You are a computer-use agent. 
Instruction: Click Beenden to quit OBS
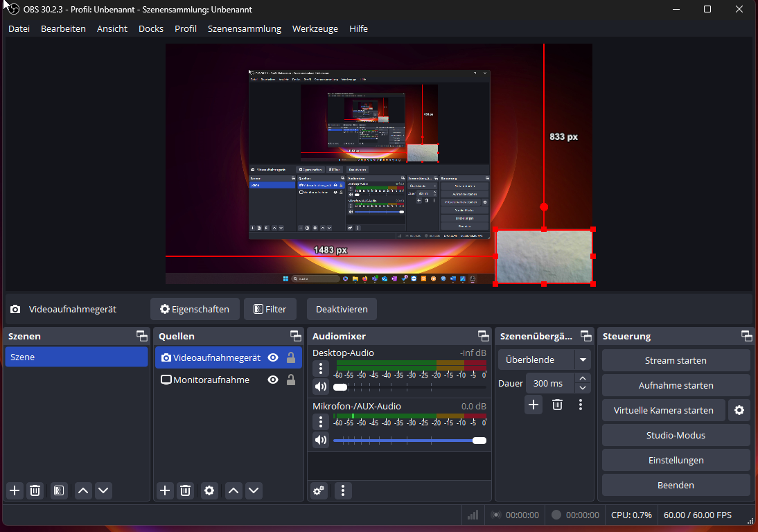click(x=676, y=485)
